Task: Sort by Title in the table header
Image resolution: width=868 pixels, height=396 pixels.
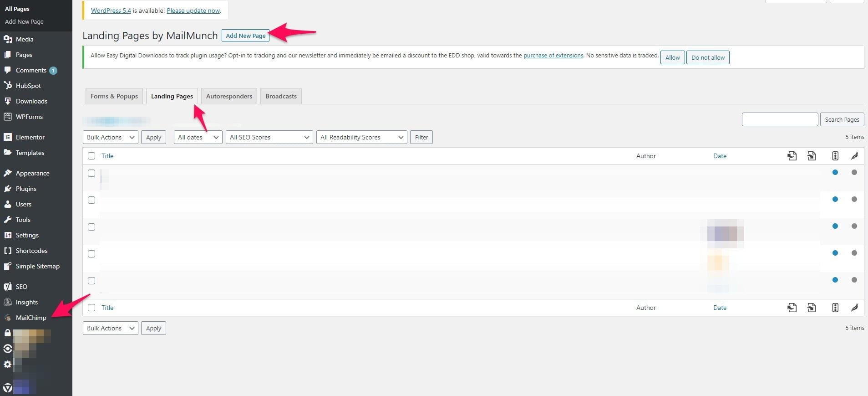Action: coord(107,156)
